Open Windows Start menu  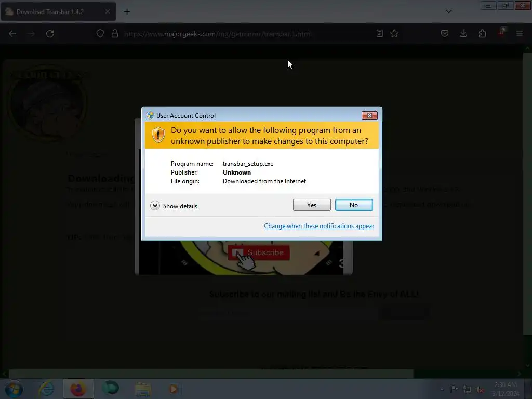(x=14, y=389)
